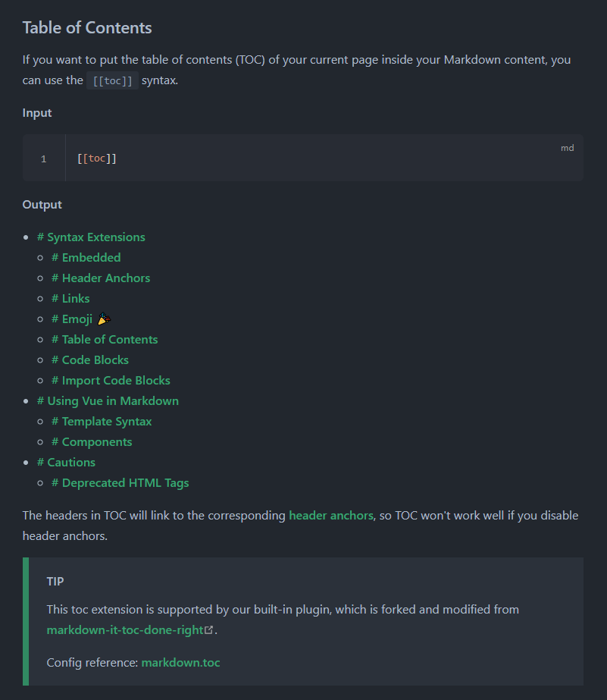Follow the header anchors inline link
The width and height of the screenshot is (607, 700).
pos(331,516)
